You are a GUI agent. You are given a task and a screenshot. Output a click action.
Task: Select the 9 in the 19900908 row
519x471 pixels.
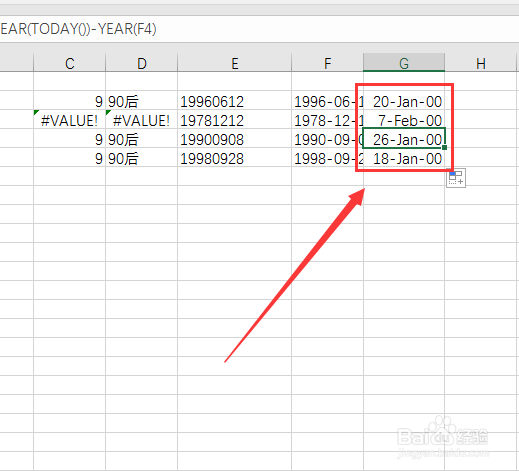point(70,138)
